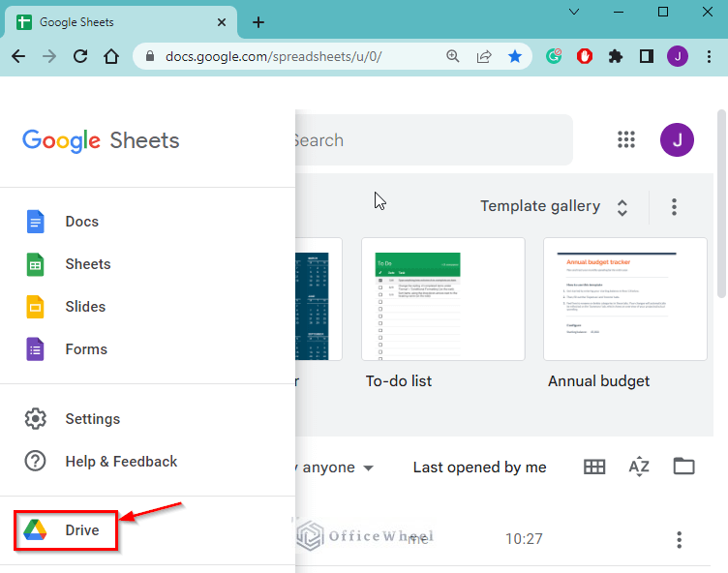Open the Annual budget template
Image resolution: width=728 pixels, height=573 pixels.
pyautogui.click(x=624, y=299)
